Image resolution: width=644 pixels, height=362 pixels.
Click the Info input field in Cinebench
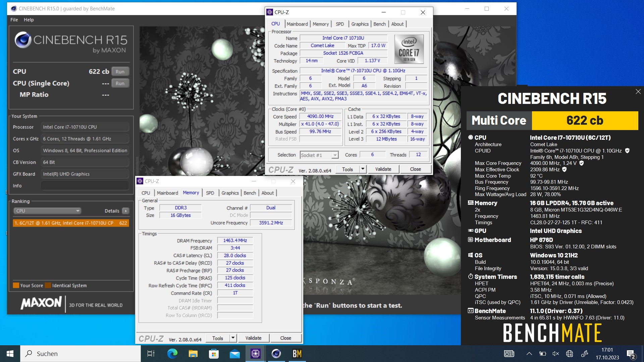tap(85, 186)
